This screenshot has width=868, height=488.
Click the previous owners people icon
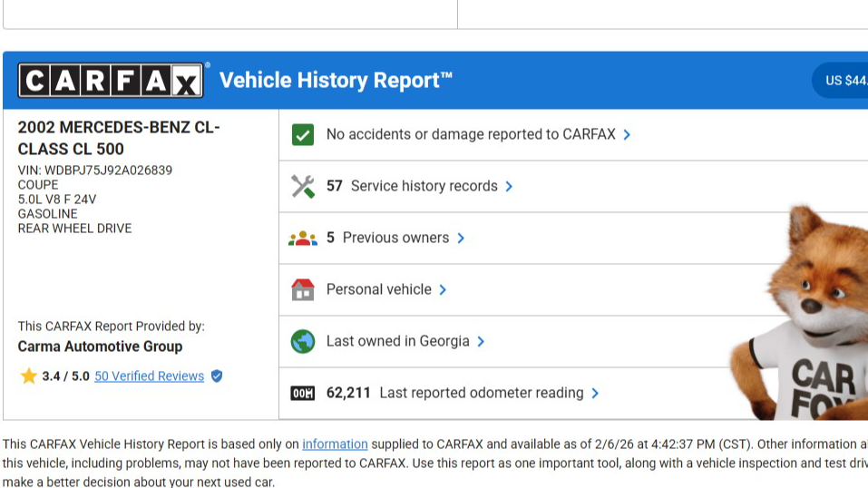click(x=303, y=239)
